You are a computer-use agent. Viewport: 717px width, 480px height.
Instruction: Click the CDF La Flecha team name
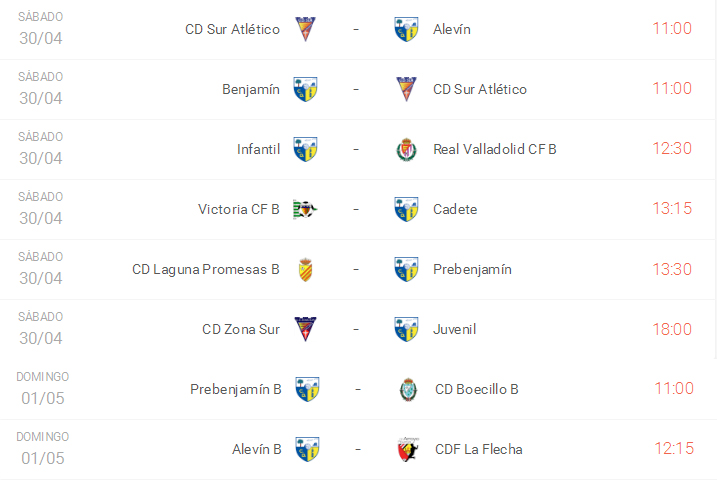tap(478, 449)
